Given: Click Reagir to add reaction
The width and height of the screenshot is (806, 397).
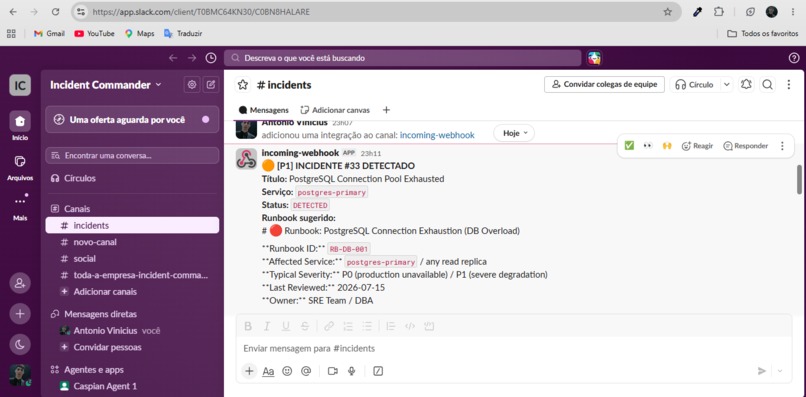Looking at the screenshot, I should click(697, 146).
